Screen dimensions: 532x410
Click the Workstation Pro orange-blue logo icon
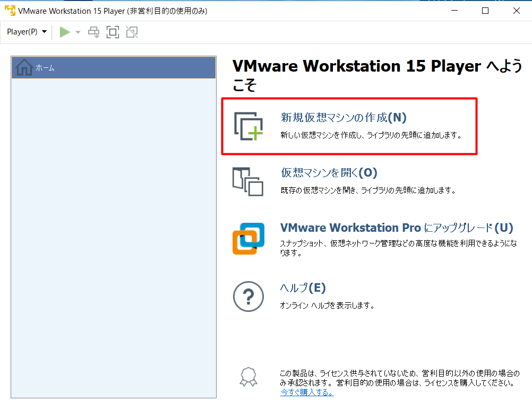coord(248,238)
